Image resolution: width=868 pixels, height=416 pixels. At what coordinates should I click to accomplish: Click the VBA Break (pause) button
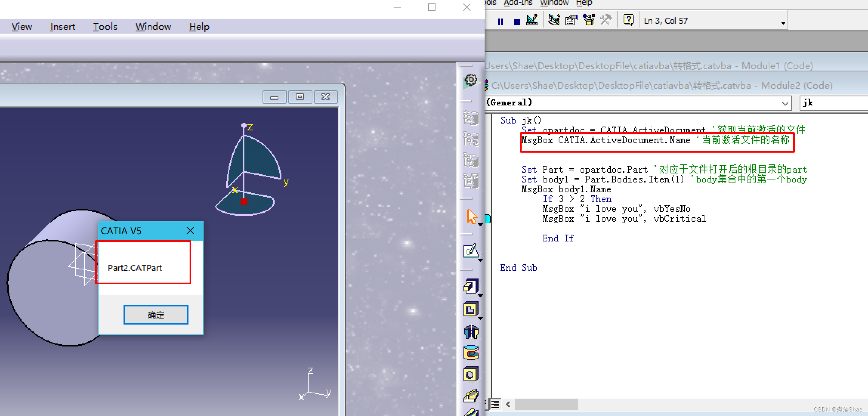tap(500, 22)
